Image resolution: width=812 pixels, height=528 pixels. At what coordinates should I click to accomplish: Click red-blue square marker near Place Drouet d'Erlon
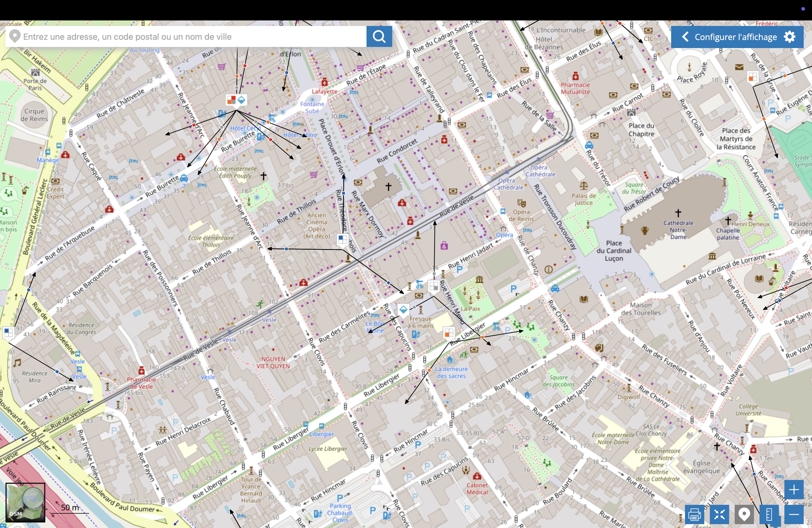click(x=231, y=100)
